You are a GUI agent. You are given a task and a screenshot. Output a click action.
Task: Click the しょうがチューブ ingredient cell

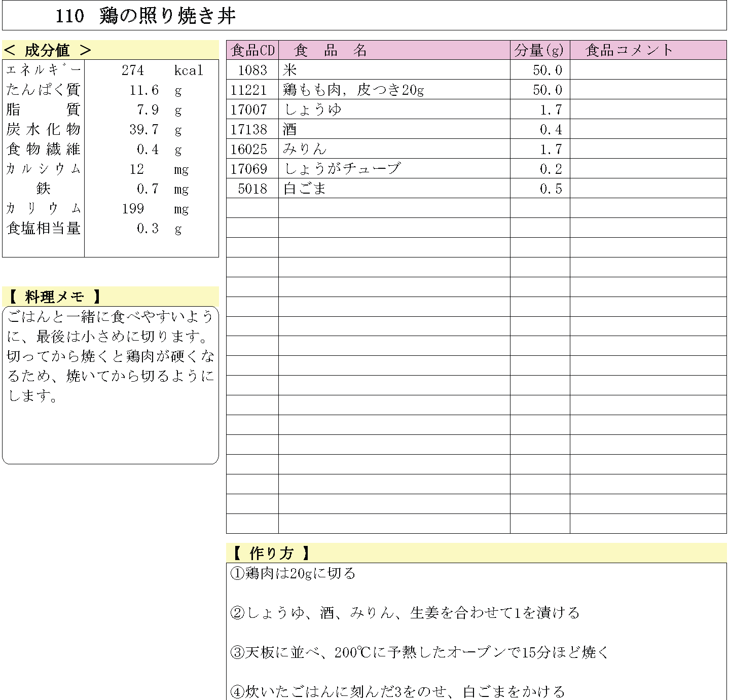click(342, 169)
